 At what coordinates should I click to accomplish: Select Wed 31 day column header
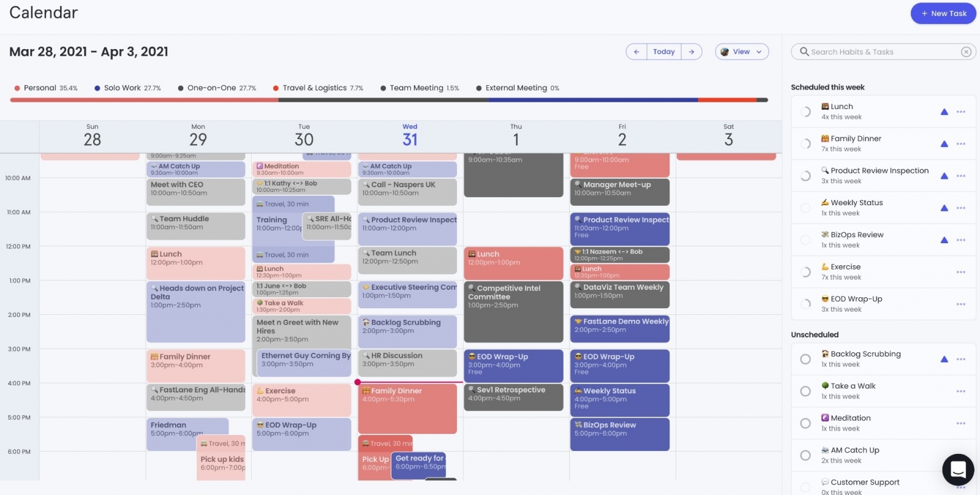click(x=410, y=136)
